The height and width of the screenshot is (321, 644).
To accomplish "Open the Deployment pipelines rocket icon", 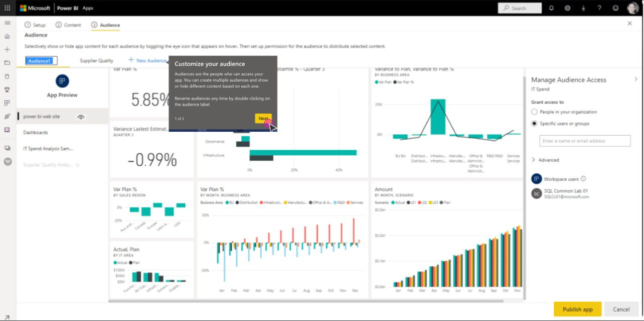I will click(x=7, y=117).
